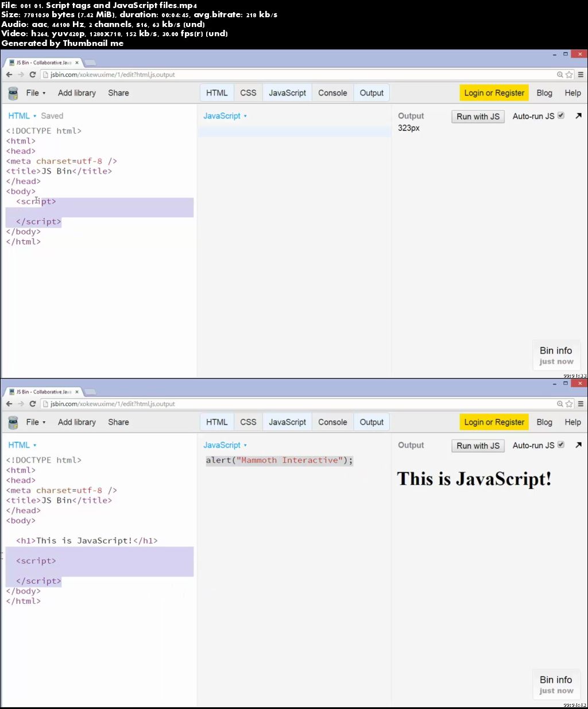
Task: Toggle the JavaScript panel in upper frame
Action: (287, 93)
